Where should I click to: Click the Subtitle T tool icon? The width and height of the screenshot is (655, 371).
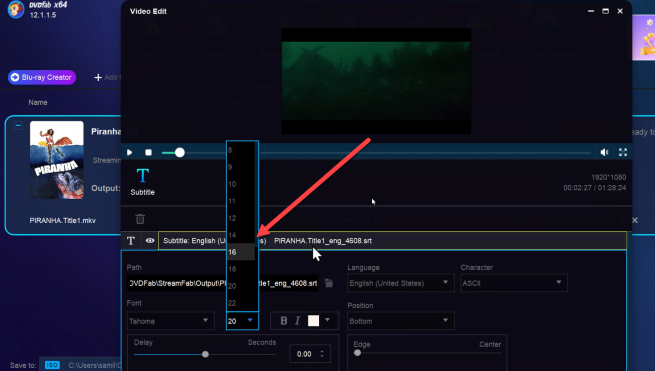142,181
